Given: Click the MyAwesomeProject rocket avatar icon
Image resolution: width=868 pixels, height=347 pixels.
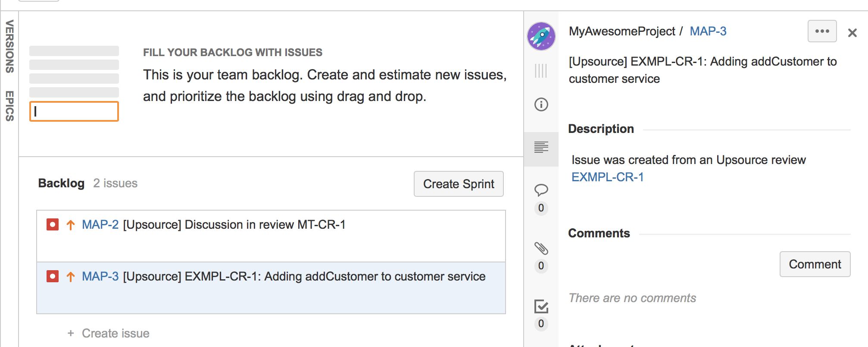Looking at the screenshot, I should pos(541,36).
